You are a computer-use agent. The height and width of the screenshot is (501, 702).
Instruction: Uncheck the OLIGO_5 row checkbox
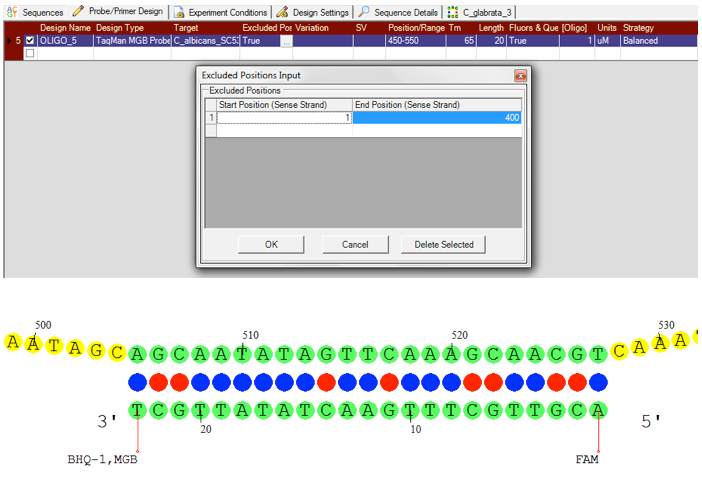click(29, 41)
